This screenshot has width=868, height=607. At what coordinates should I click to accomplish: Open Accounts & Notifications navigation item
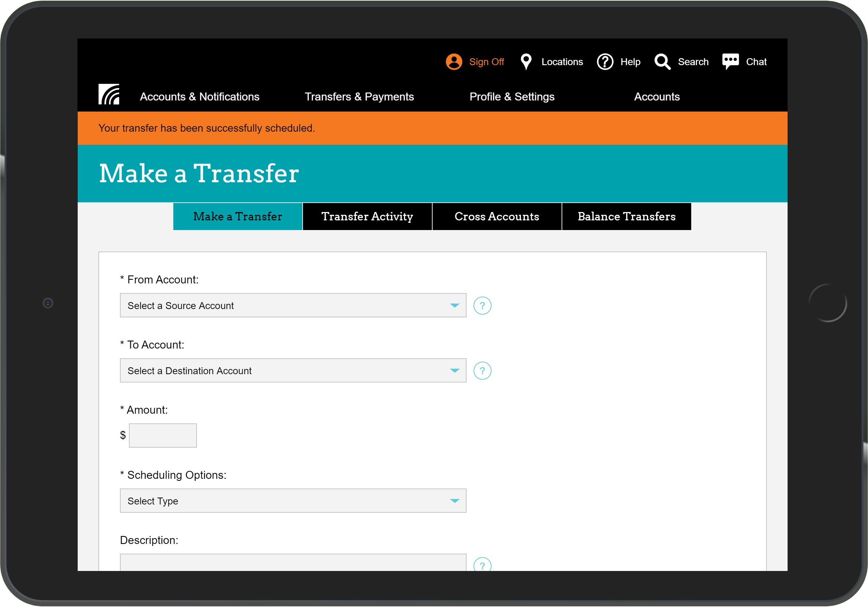(x=199, y=97)
